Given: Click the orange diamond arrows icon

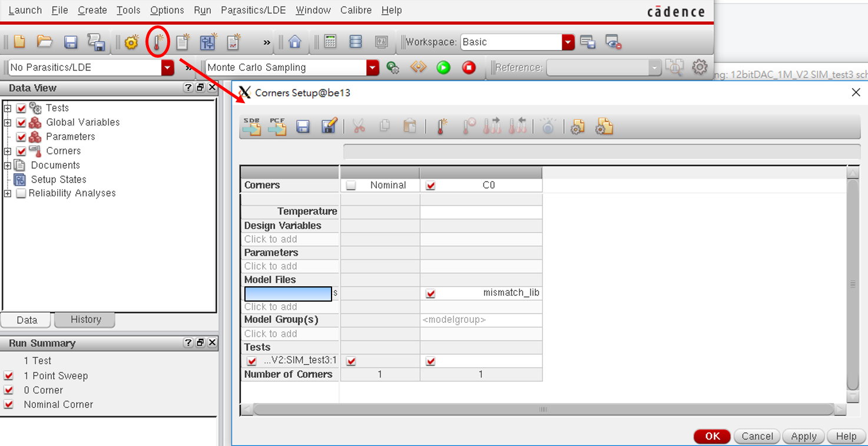Looking at the screenshot, I should [418, 68].
